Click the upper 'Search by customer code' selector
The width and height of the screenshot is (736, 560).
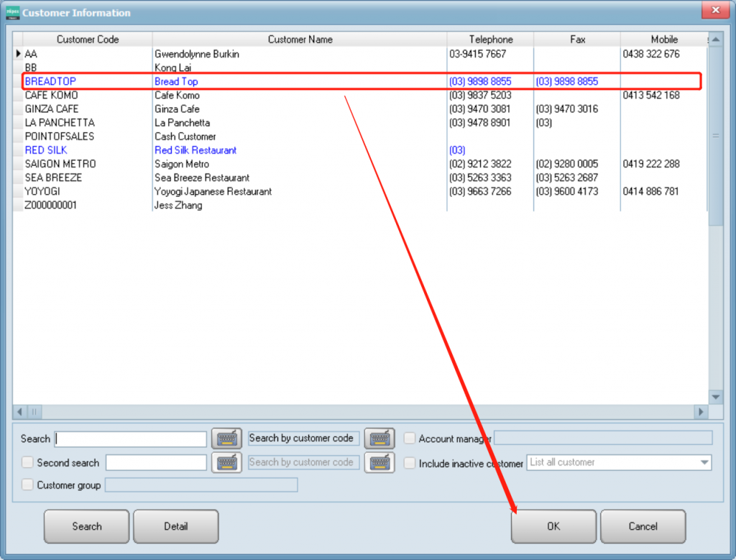click(301, 439)
